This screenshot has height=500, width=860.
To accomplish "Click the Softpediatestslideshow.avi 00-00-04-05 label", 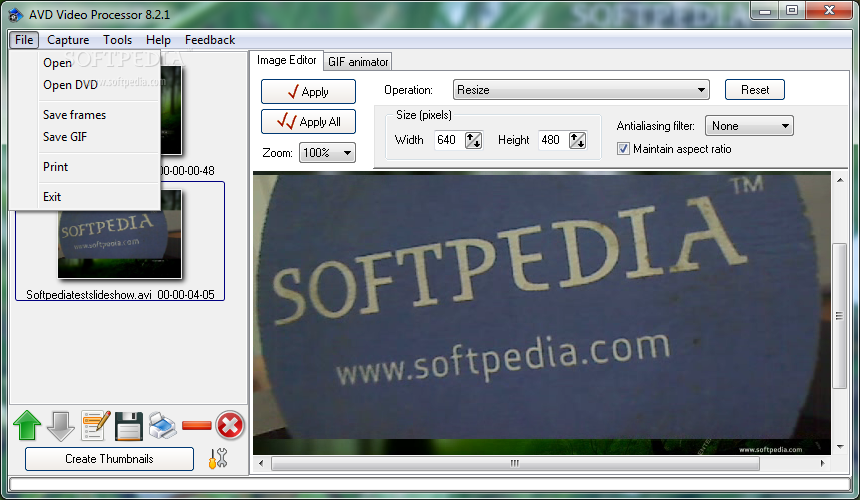I will pos(120,295).
